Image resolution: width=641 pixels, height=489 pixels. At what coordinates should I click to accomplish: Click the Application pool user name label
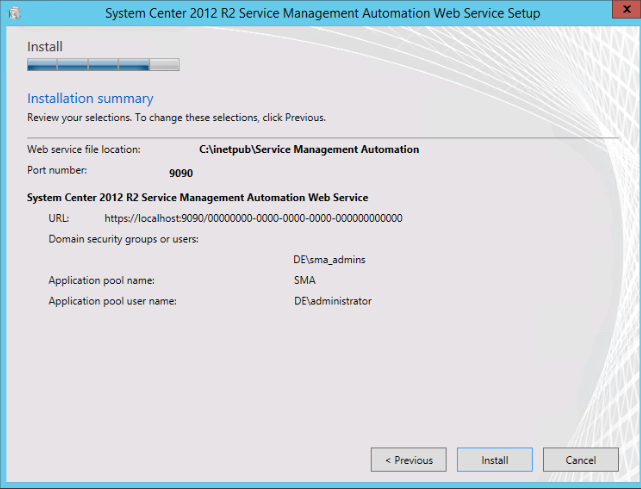(x=112, y=300)
